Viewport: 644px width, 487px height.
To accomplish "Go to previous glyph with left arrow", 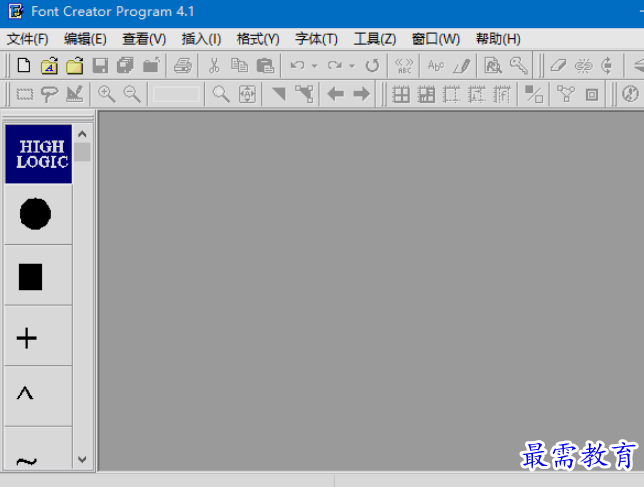I will pyautogui.click(x=336, y=94).
